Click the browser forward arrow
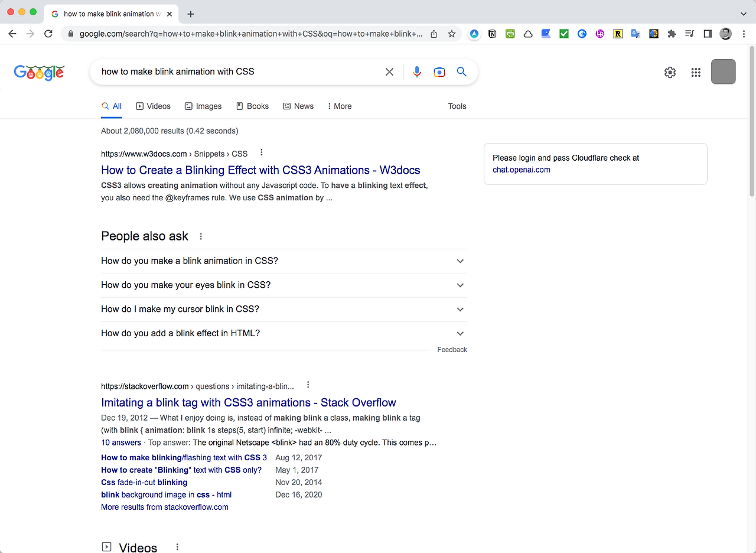 (x=31, y=34)
